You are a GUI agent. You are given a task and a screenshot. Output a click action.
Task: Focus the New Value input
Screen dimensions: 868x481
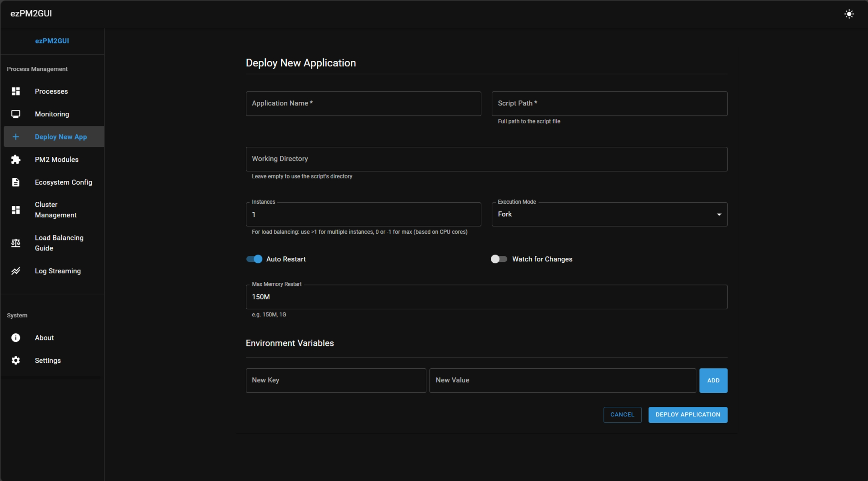[x=563, y=381]
